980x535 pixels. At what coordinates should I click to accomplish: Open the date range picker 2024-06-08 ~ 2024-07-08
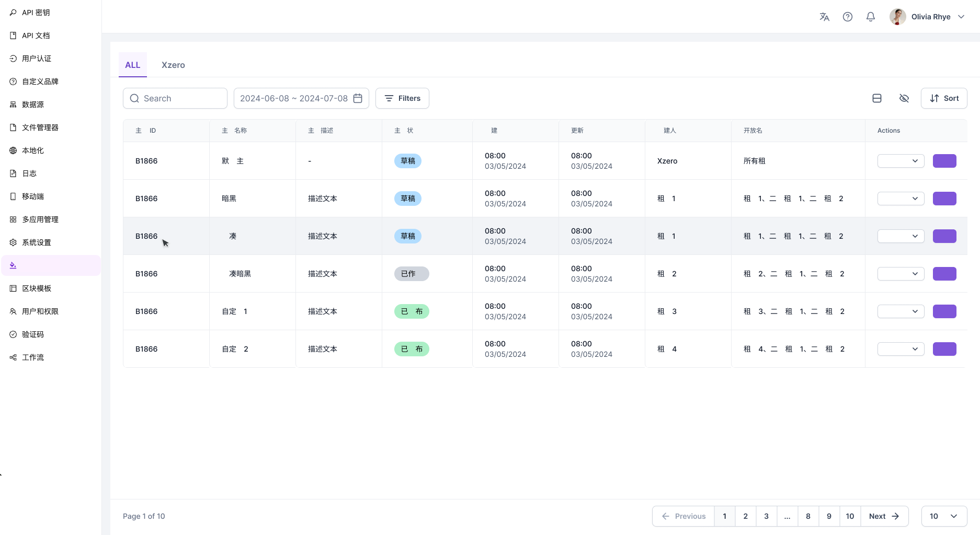pos(301,98)
